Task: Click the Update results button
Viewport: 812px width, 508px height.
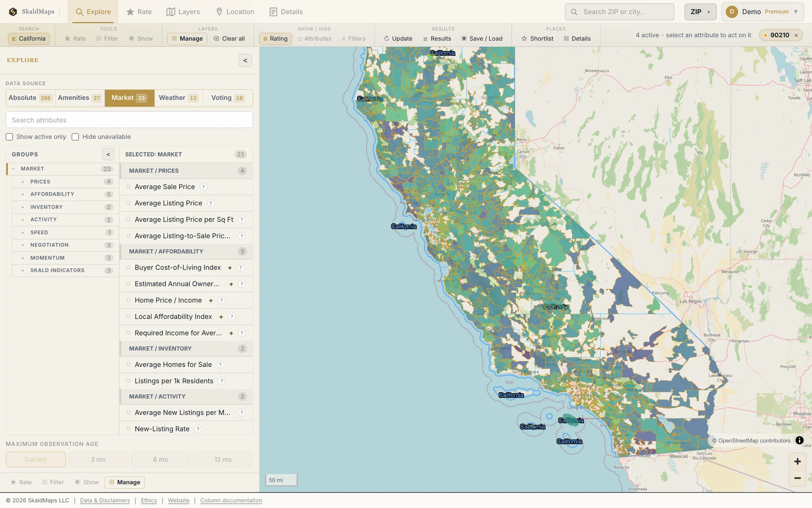Action: tap(398, 38)
